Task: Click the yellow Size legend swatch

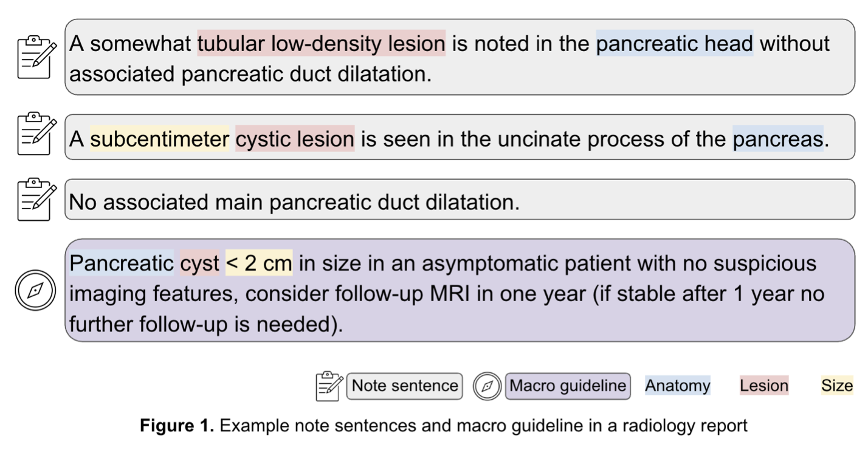Action: click(x=836, y=386)
